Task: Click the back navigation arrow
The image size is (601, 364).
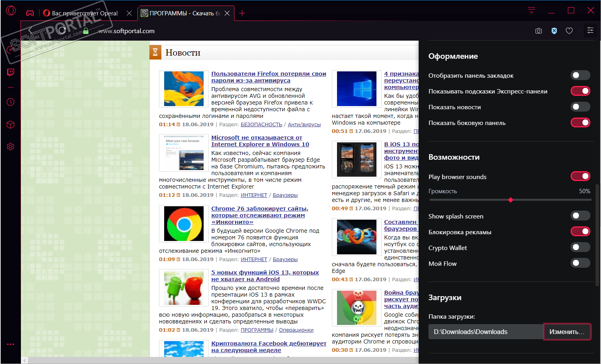Action: (30, 30)
